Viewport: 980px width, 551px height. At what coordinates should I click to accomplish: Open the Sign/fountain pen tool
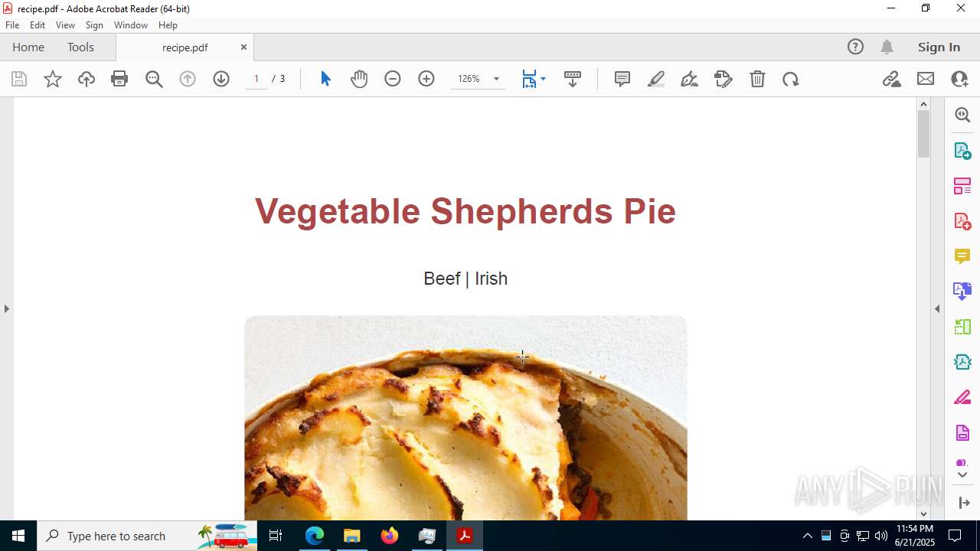[689, 79]
